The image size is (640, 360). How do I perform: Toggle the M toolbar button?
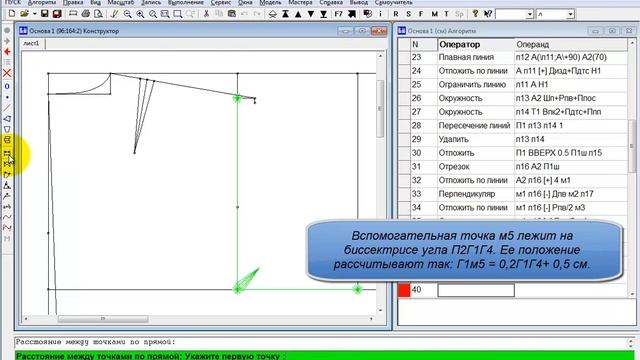click(x=434, y=14)
